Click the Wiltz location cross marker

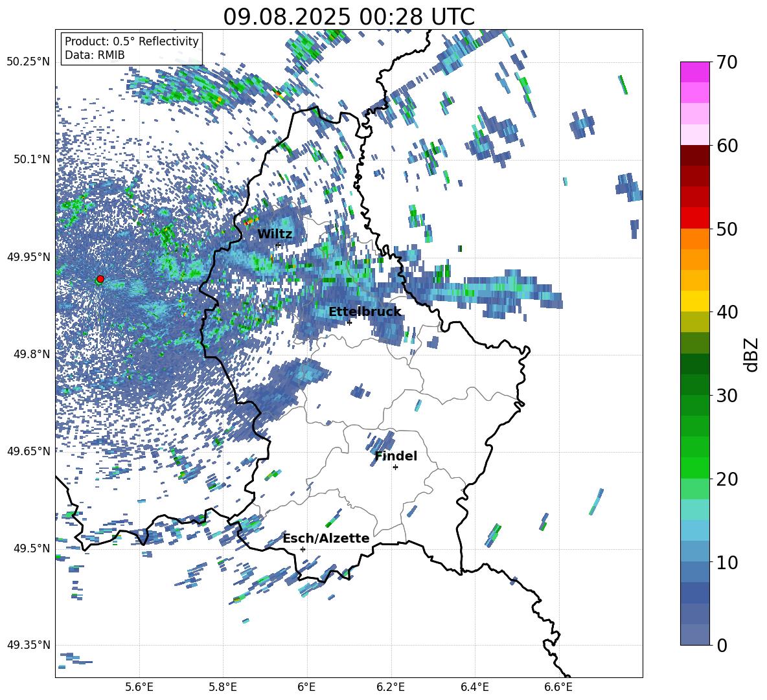point(279,245)
